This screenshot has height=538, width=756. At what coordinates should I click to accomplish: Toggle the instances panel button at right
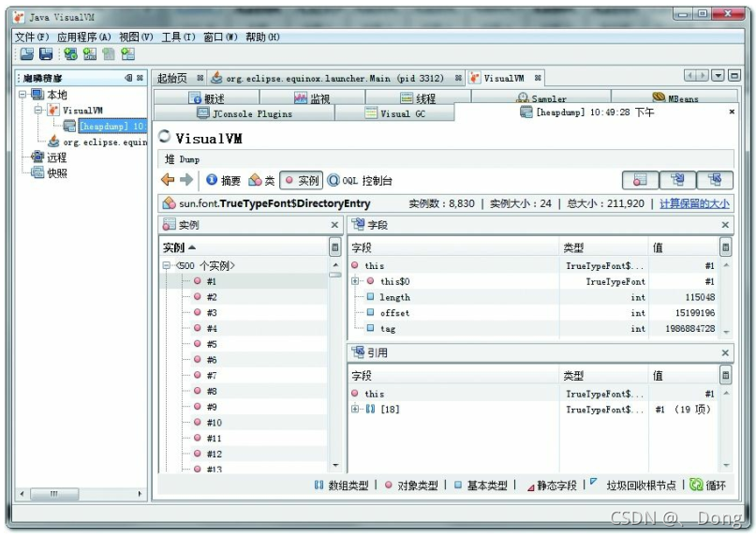tap(640, 181)
